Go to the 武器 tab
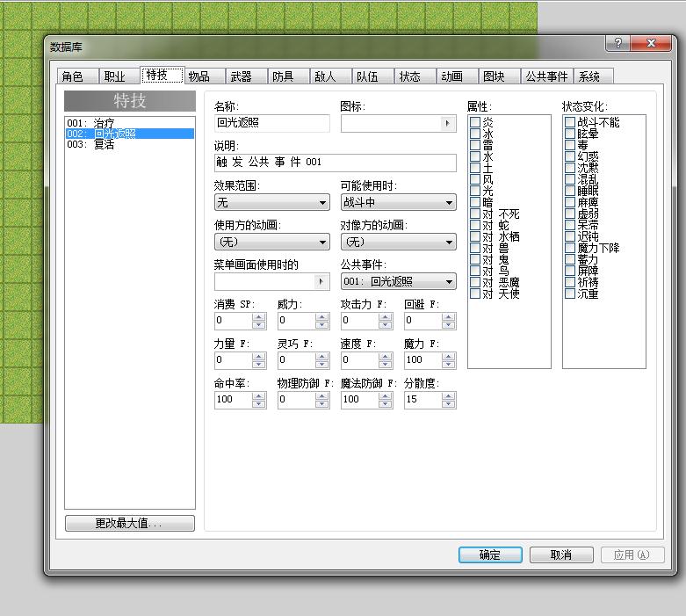Viewport: 686px width, 616px height. (246, 76)
